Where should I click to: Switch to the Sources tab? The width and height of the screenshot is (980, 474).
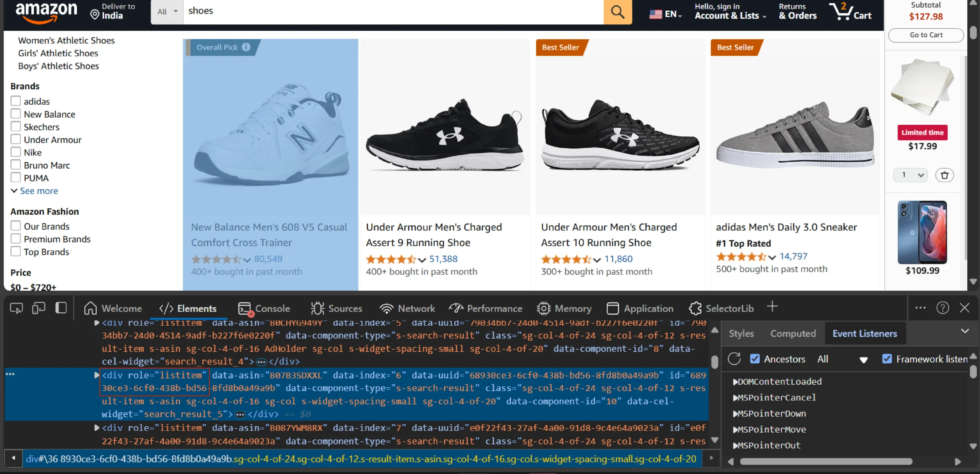click(336, 308)
